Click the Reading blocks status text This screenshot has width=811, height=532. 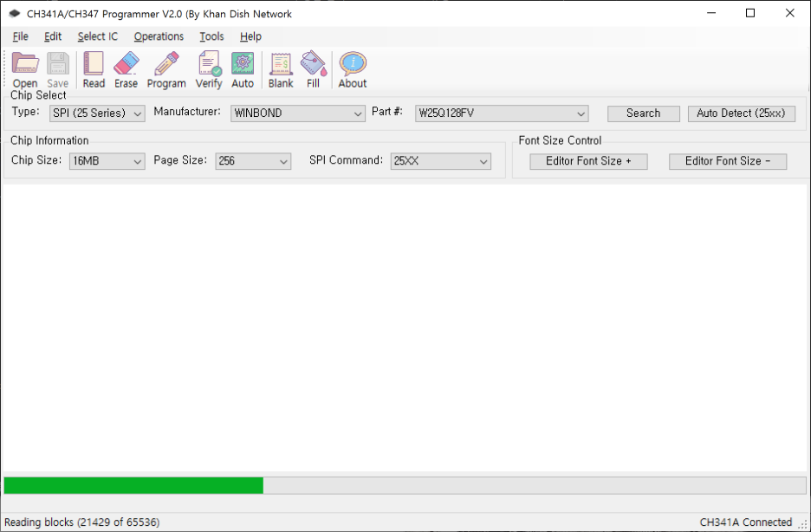pos(82,522)
